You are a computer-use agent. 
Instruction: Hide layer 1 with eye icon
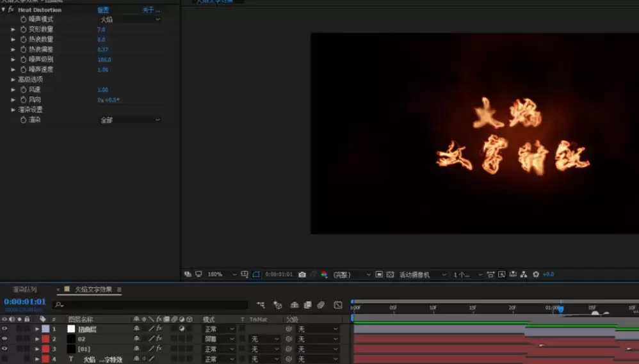[4, 329]
